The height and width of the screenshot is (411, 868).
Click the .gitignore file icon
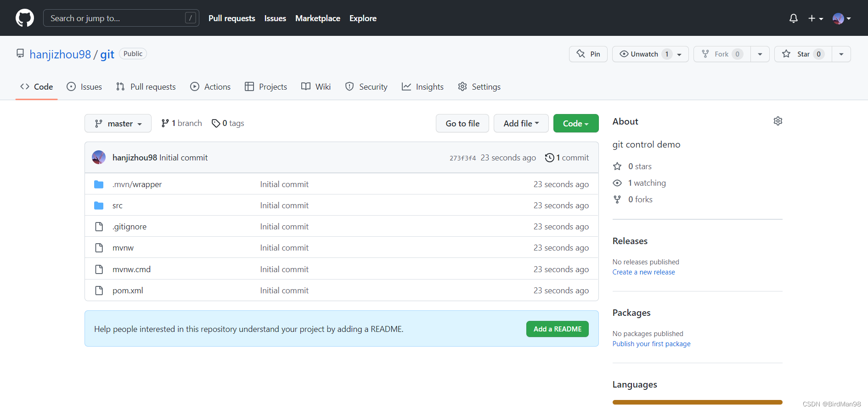(99, 227)
